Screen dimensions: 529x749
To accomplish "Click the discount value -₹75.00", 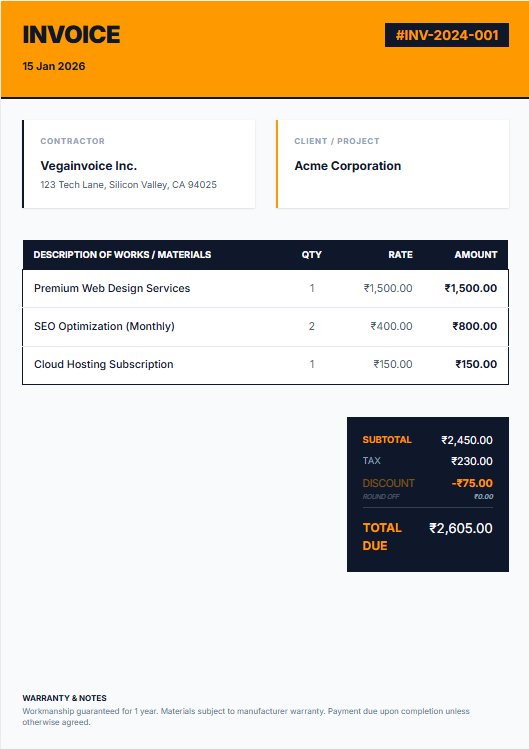I will click(x=472, y=483).
